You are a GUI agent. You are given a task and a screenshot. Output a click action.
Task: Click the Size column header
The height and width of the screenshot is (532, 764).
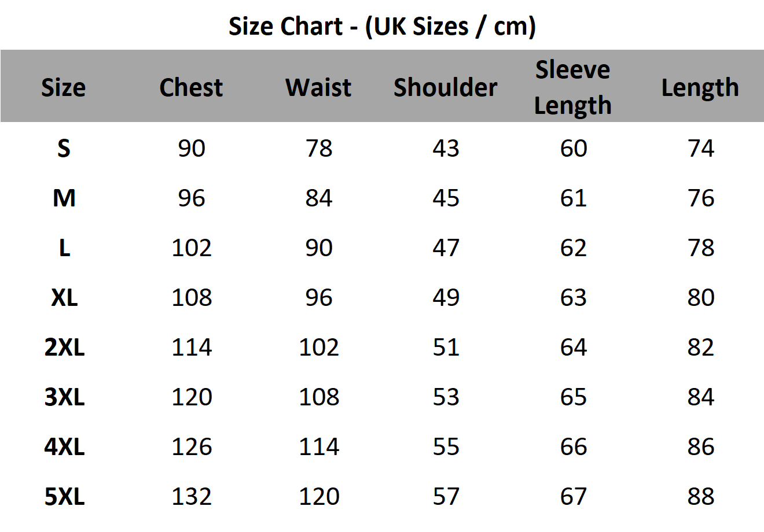point(64,87)
